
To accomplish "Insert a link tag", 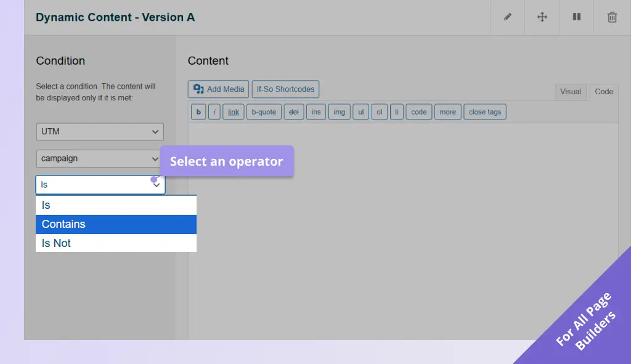I will click(x=234, y=112).
